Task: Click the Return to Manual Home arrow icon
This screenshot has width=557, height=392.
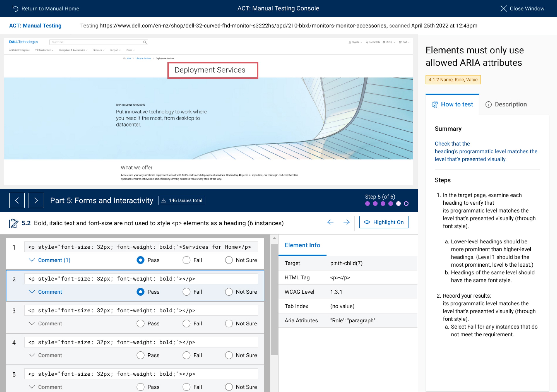Action: 15,8
